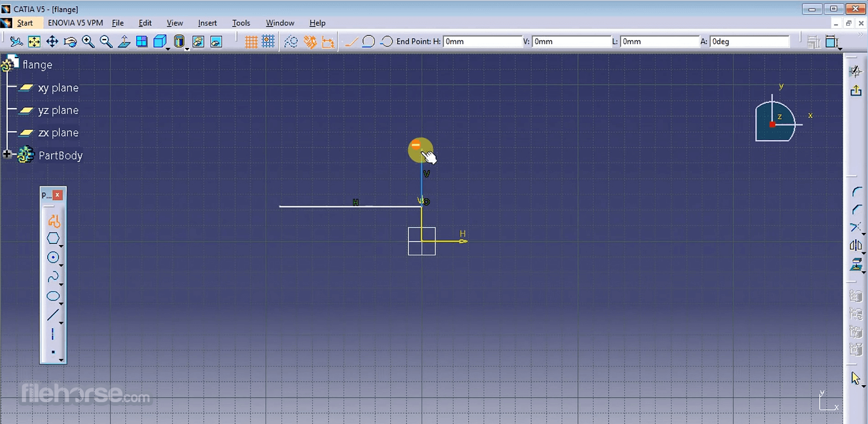This screenshot has height=424, width=868.
Task: Click the Exit Workbench icon
Action: coord(856,90)
